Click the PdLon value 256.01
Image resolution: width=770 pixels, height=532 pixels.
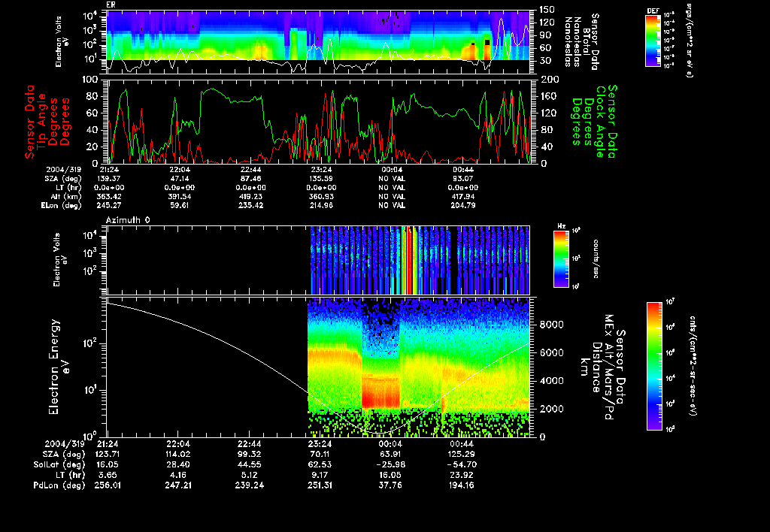pos(107,485)
